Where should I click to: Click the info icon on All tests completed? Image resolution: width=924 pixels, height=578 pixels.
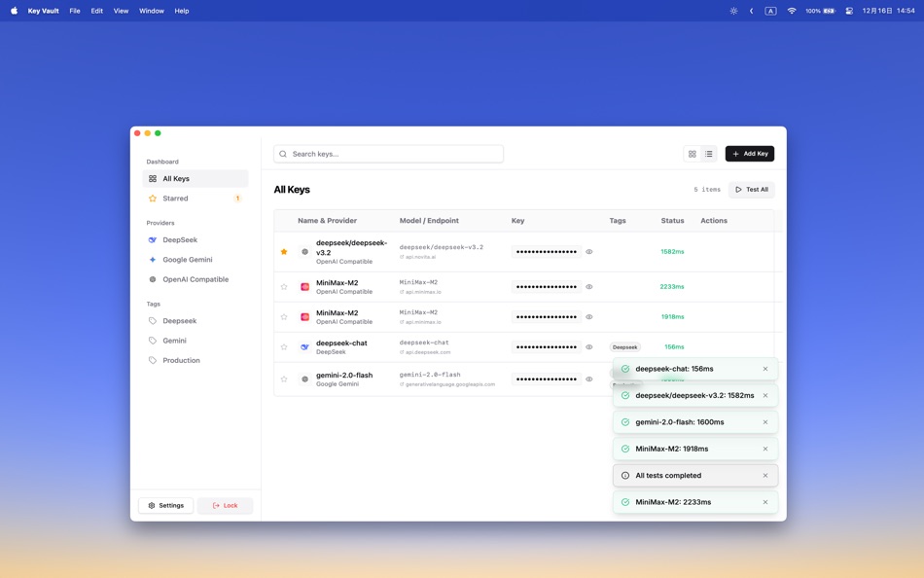pyautogui.click(x=625, y=476)
